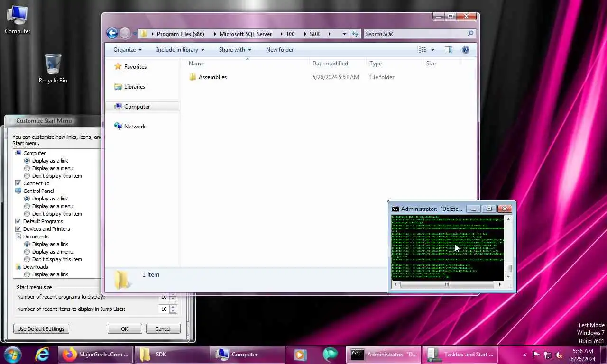This screenshot has height=364, width=607.
Task: Launch Internet Explorer from taskbar
Action: point(42,354)
